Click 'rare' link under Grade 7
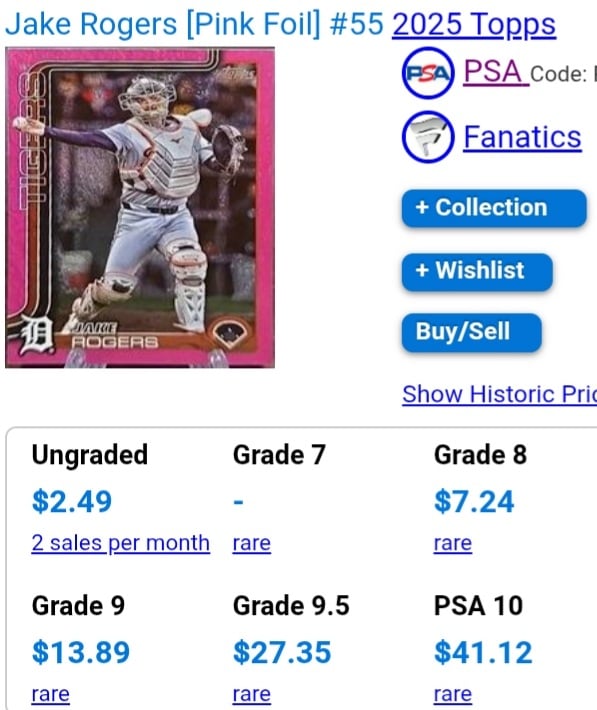597x710 pixels. [252, 543]
